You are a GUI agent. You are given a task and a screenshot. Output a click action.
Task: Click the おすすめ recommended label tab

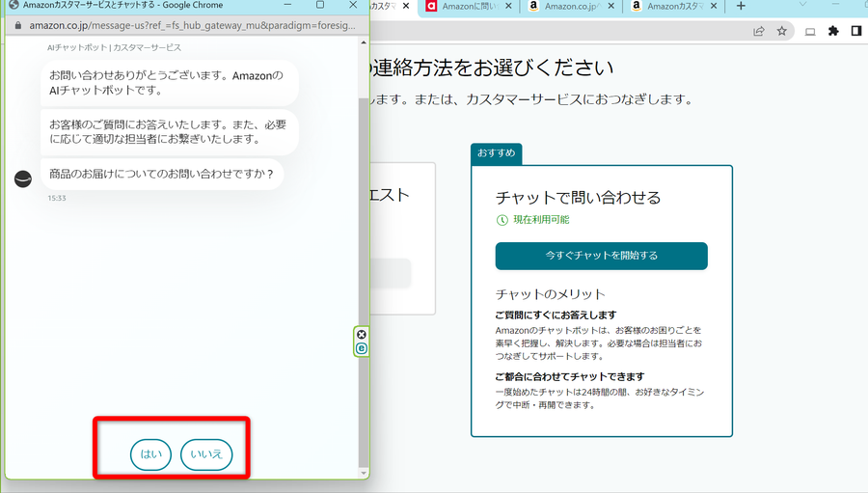[x=496, y=153]
